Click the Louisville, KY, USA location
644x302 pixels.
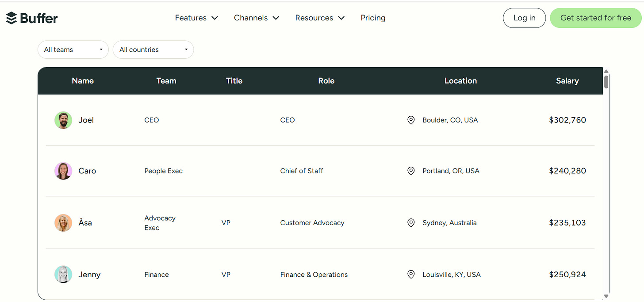tap(452, 275)
